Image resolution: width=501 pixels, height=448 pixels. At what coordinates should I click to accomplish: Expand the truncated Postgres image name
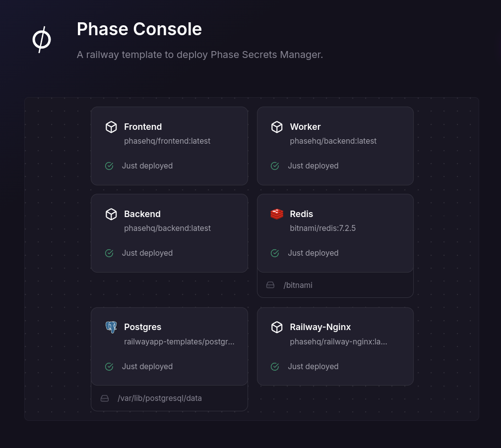pos(179,341)
